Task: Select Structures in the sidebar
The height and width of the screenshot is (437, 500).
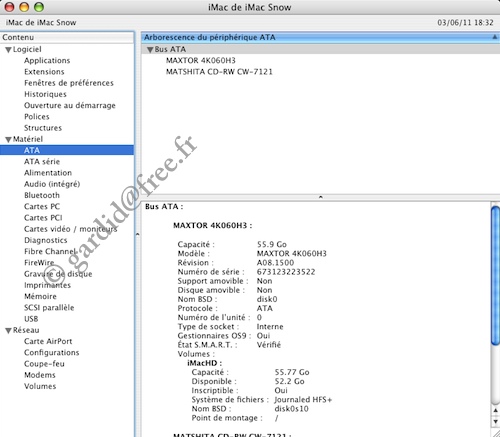Action: coord(43,128)
